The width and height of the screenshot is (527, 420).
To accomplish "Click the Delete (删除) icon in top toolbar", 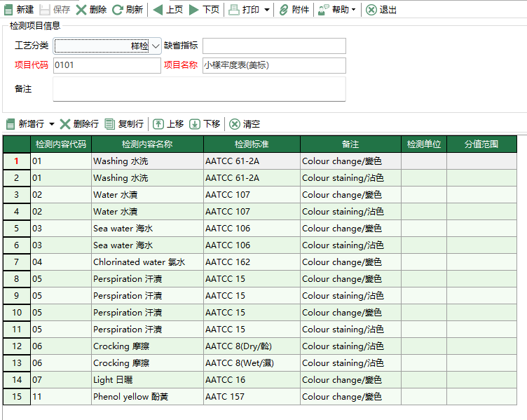I will click(82, 10).
